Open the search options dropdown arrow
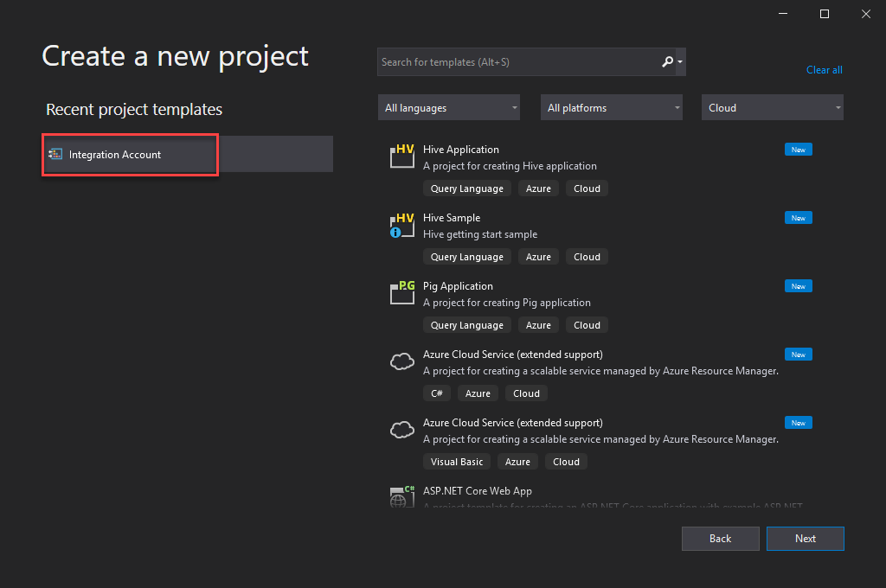The width and height of the screenshot is (886, 588). coord(680,61)
